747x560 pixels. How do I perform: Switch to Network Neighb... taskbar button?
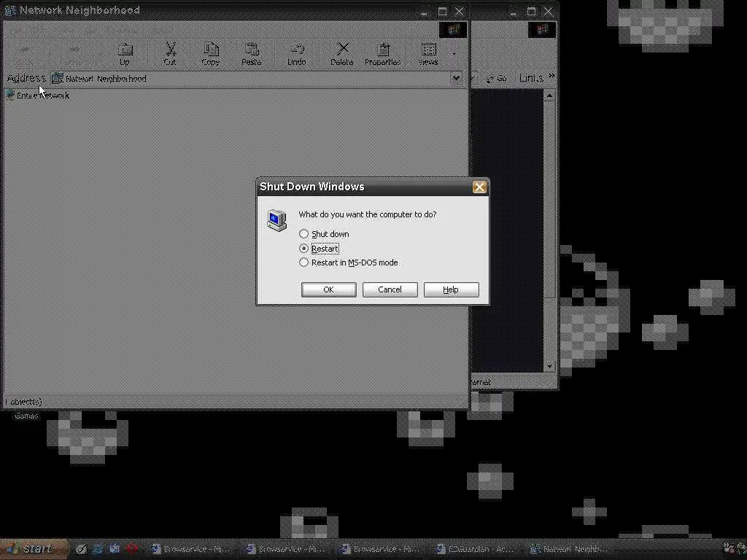[x=570, y=549]
